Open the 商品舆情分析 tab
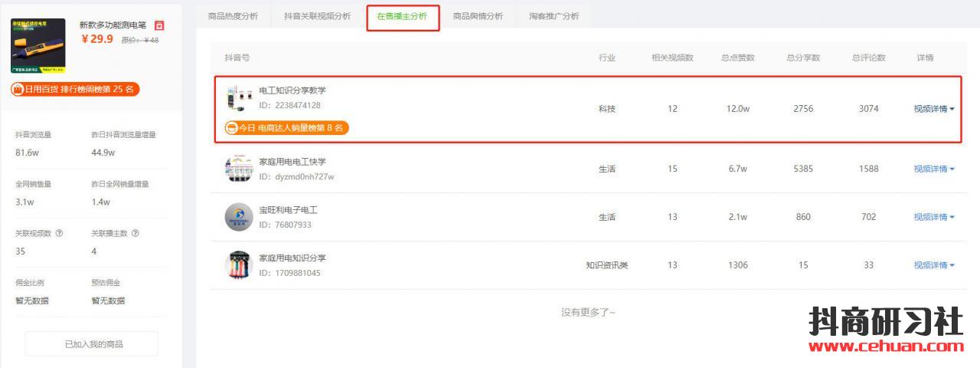980x368 pixels. pyautogui.click(x=478, y=16)
